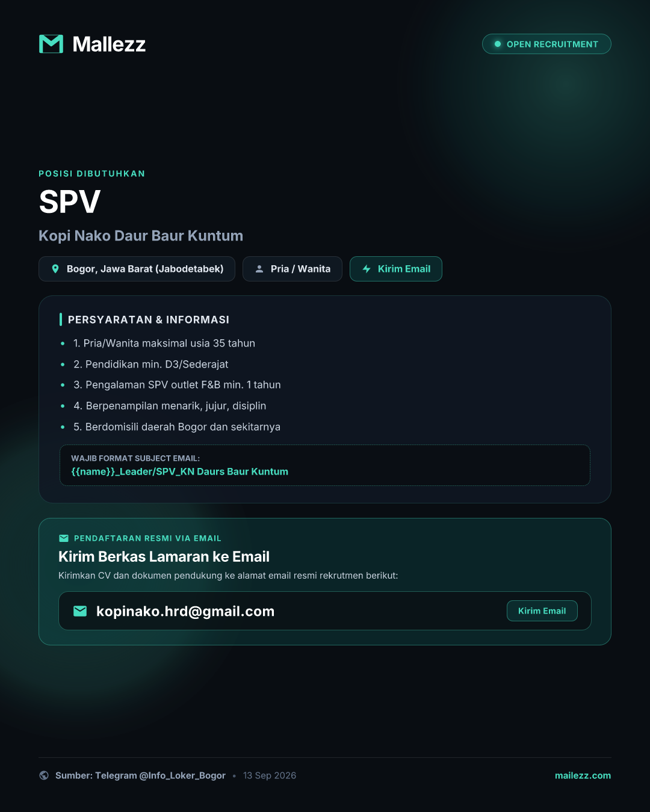Screen dimensions: 650x812
Task: Select the Pria / Wanita gender chip
Action: tap(292, 269)
